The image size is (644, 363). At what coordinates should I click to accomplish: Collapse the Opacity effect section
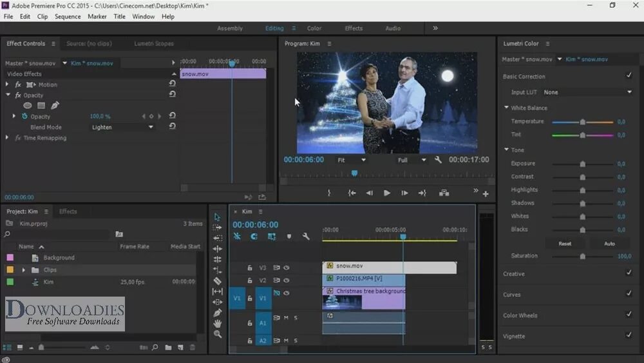[x=8, y=95]
